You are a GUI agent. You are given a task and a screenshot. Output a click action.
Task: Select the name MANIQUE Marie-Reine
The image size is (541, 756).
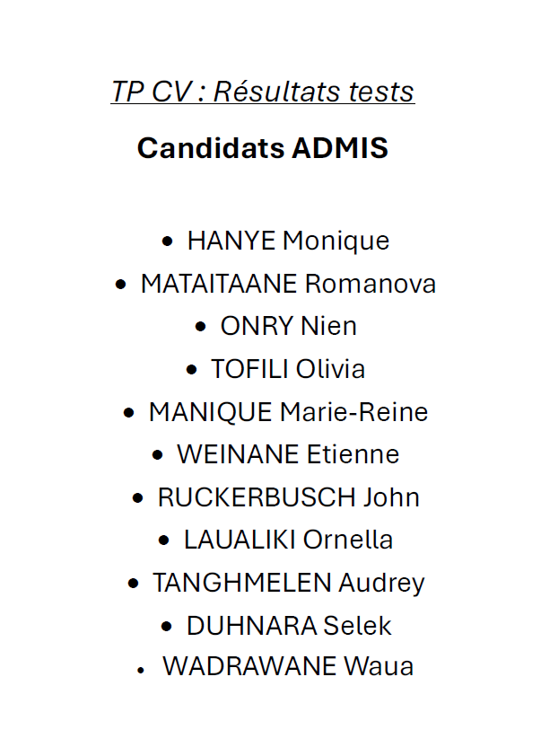coord(288,413)
